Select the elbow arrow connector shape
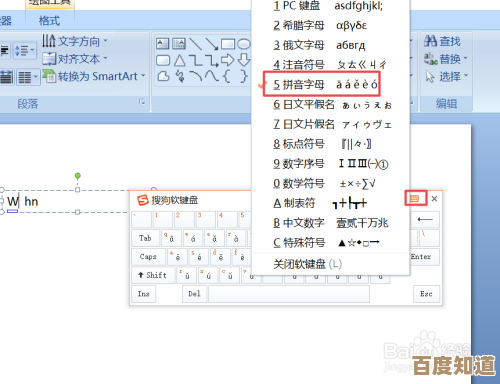Image resolution: width=500 pixels, height=384 pixels. pyautogui.click(x=212, y=60)
